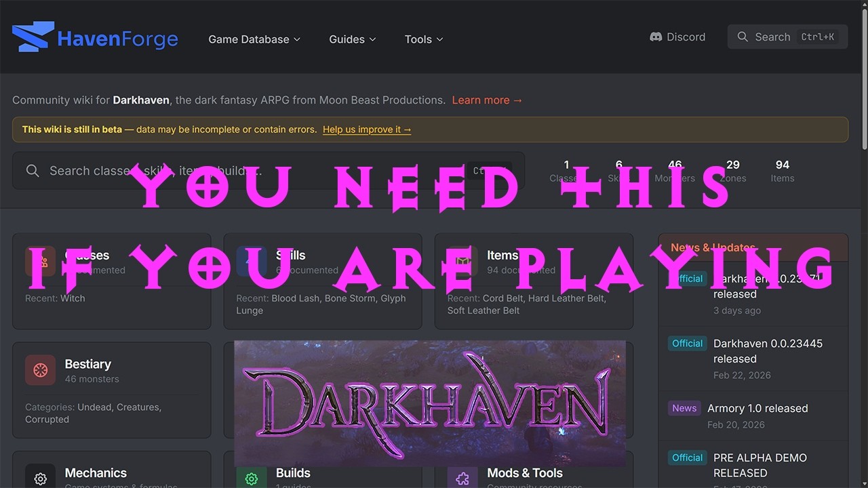This screenshot has width=868, height=488.
Task: Open the Search Ctrl+K box in header
Action: 788,37
